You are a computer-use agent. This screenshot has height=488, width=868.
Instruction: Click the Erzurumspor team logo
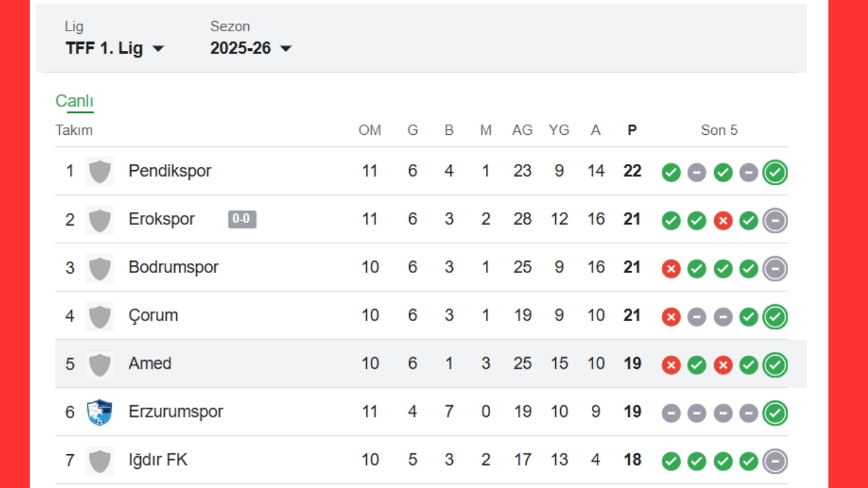100,412
